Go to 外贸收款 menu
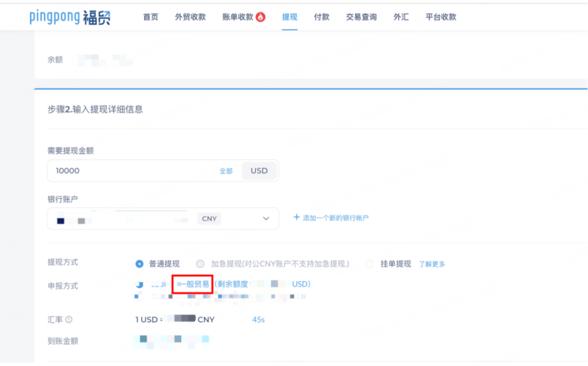This screenshot has width=588, height=366. coord(190,17)
